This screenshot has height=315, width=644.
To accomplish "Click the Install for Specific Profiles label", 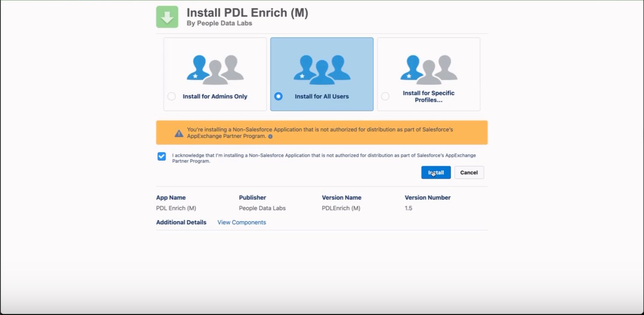I will coord(428,97).
